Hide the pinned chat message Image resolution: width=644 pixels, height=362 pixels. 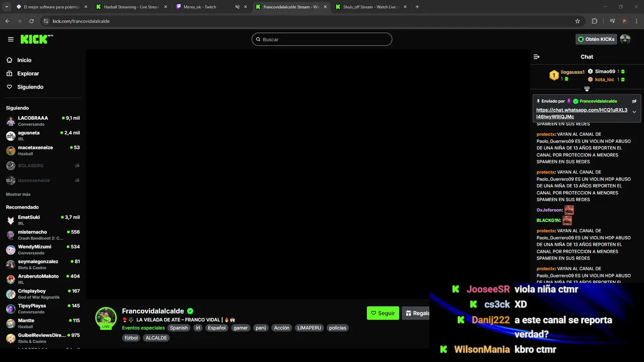click(x=634, y=101)
